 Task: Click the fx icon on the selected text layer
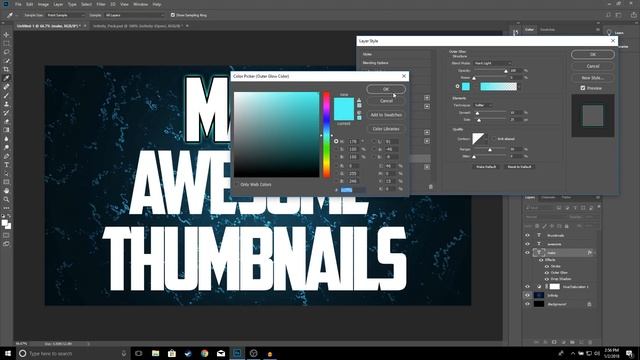click(x=589, y=253)
